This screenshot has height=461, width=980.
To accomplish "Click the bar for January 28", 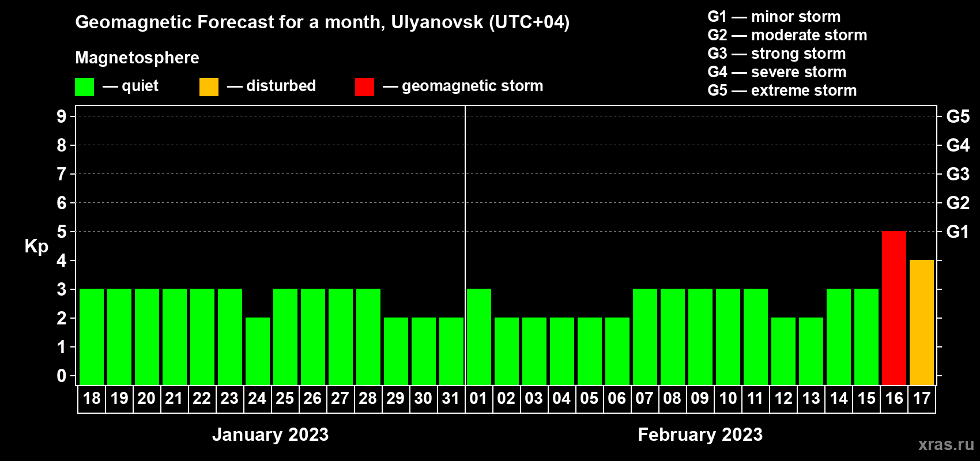I will coord(368,337).
